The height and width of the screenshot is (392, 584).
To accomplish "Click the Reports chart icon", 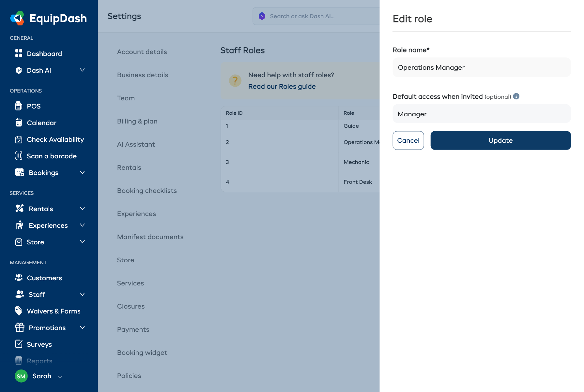I will tap(19, 360).
